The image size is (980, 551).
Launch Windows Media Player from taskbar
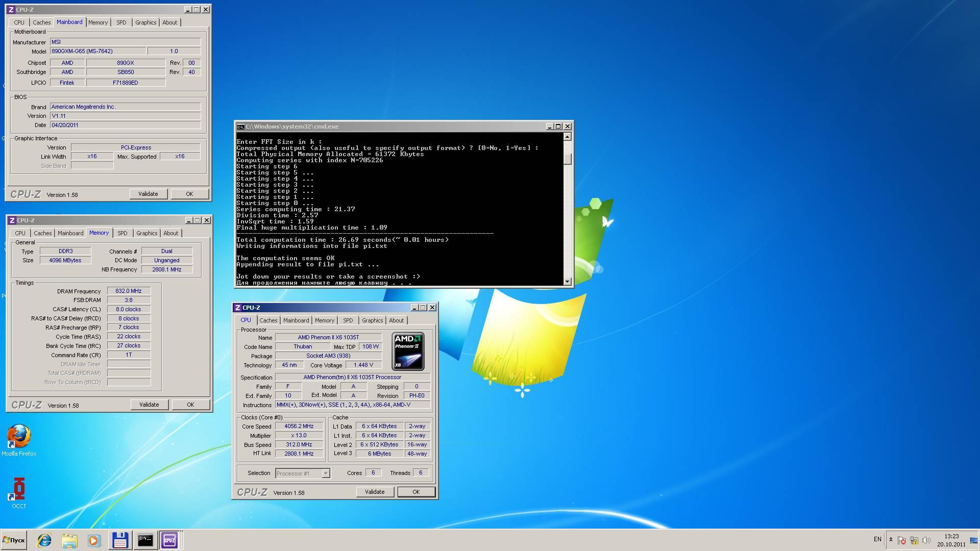[94, 540]
